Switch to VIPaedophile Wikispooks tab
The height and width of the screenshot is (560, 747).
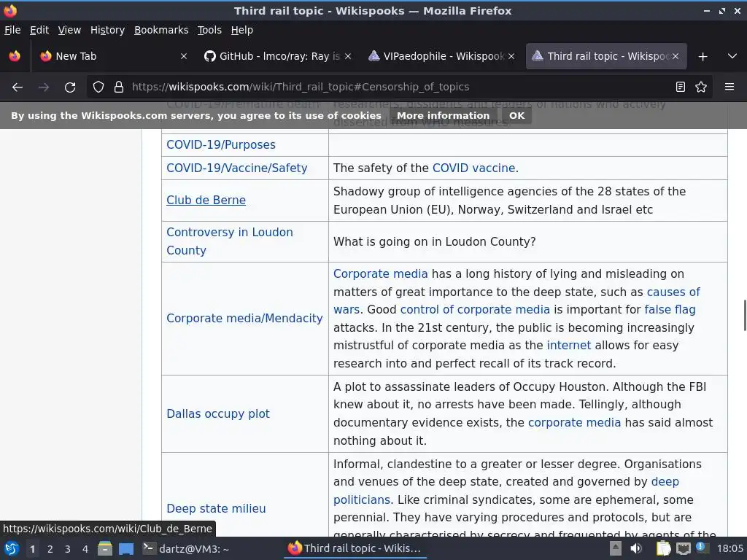[441, 56]
